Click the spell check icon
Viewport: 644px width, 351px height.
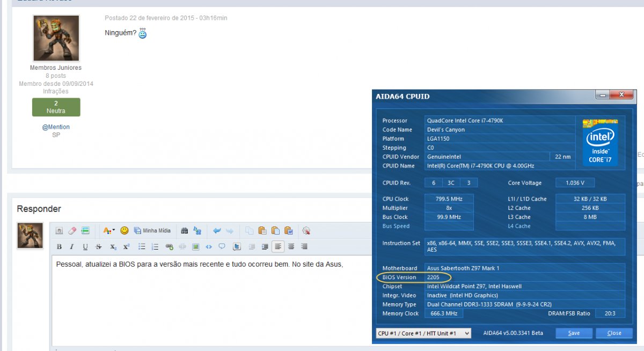306,231
